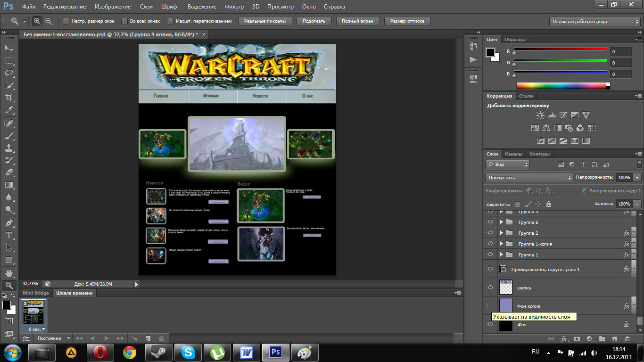Click the zoom-out magnifier in options bar
The image size is (644, 362).
(49, 21)
